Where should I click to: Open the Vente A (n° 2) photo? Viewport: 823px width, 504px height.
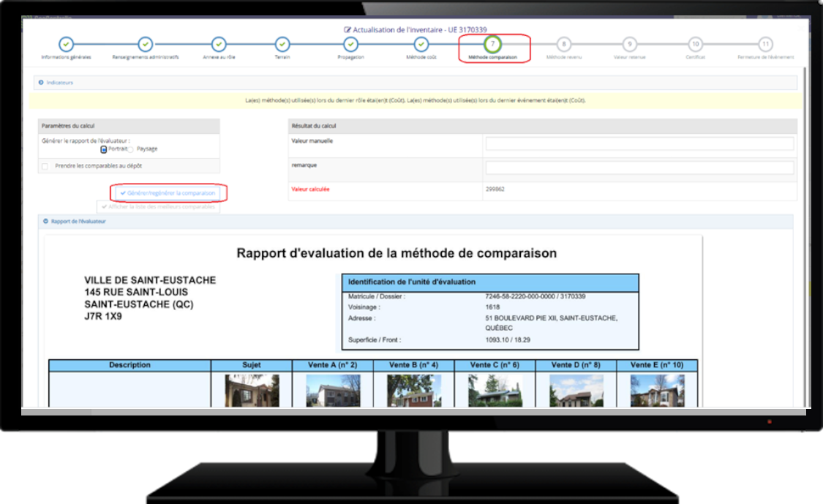(333, 391)
